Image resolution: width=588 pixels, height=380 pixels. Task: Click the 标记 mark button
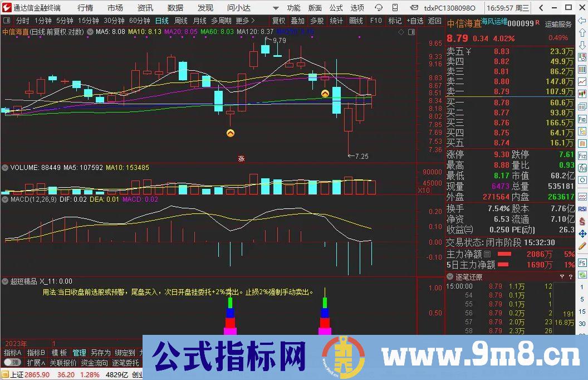click(x=395, y=21)
